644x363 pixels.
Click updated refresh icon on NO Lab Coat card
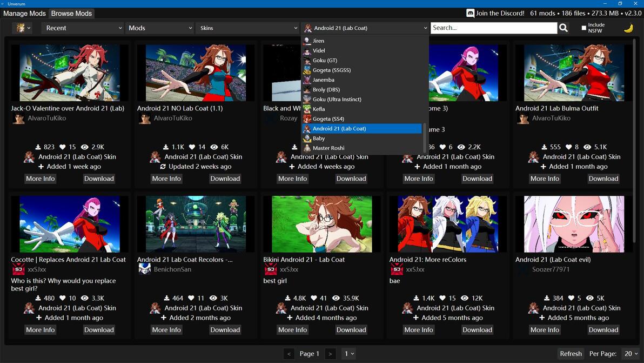[163, 167]
